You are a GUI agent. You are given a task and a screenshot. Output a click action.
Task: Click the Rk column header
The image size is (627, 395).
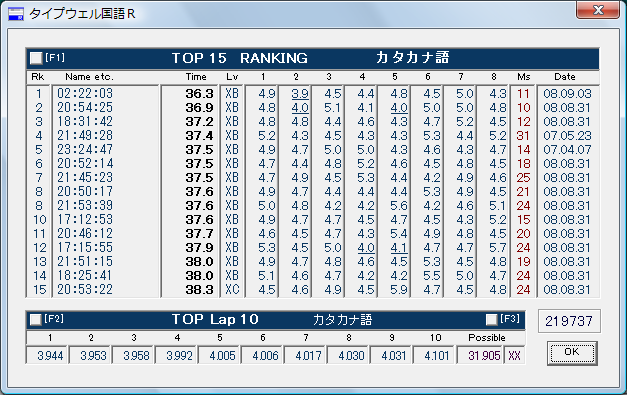[x=38, y=77]
